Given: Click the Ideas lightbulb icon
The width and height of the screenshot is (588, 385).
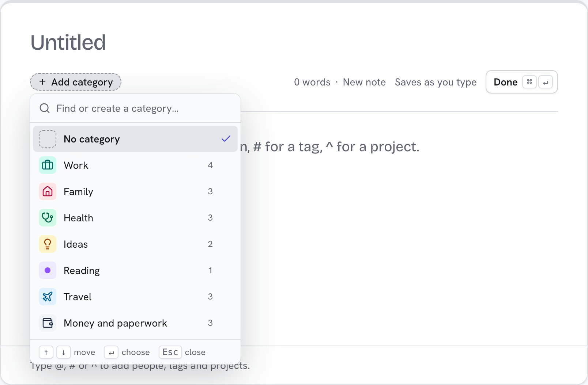Looking at the screenshot, I should 48,244.
